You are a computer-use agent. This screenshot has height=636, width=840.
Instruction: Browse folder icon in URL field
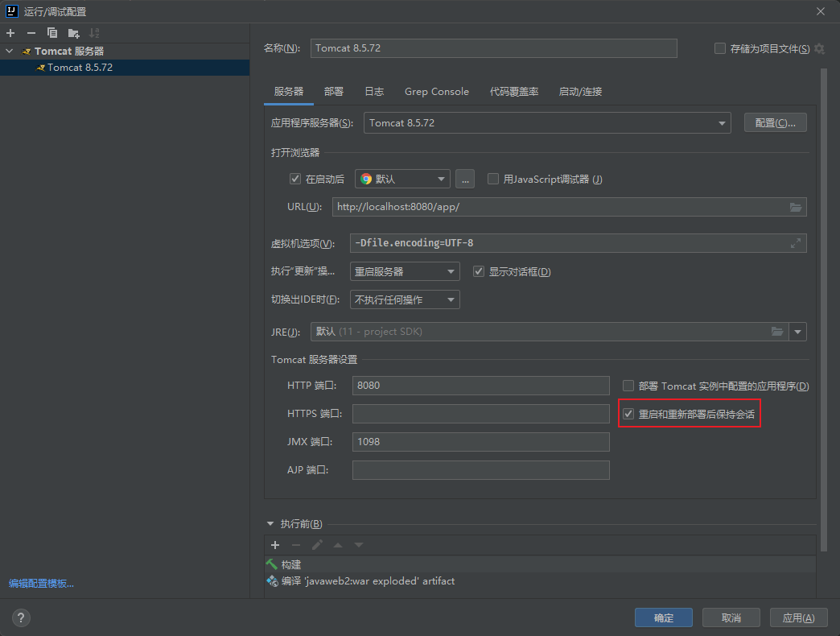click(796, 208)
